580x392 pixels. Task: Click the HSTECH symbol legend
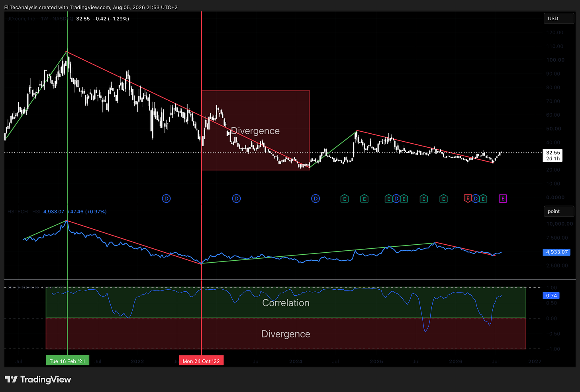(x=24, y=212)
